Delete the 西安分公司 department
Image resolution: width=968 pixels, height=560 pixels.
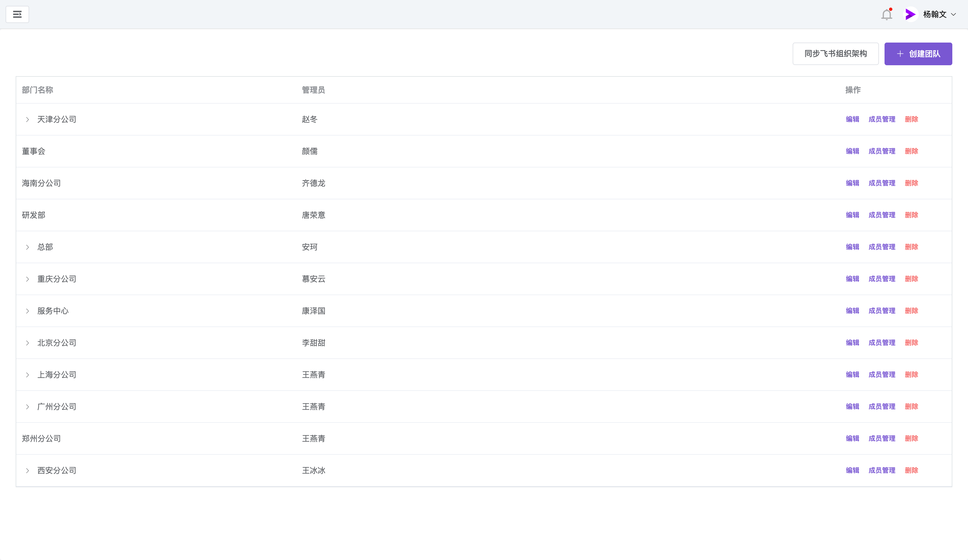(911, 470)
